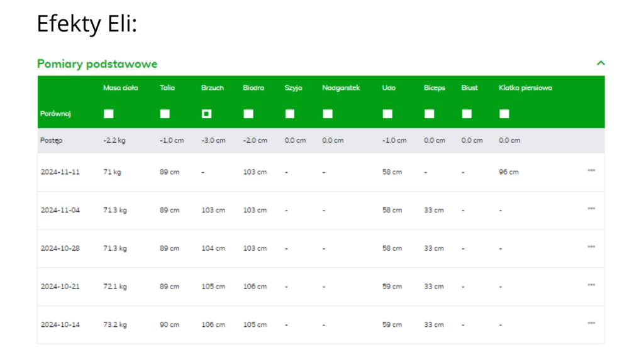Click the Pomiary podstawowe section title

[x=97, y=64]
